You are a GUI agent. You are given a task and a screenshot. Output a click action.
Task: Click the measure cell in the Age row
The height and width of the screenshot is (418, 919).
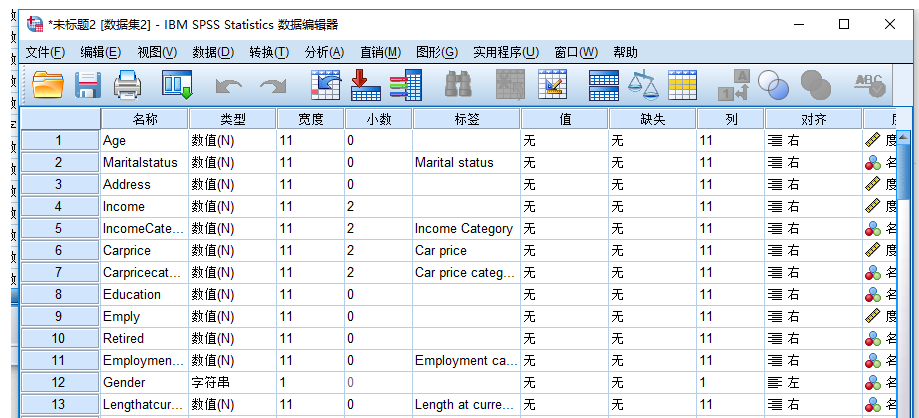880,140
